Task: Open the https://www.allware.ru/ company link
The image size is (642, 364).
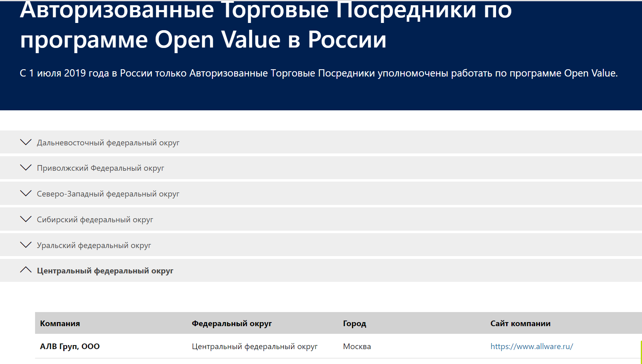Action: click(532, 346)
